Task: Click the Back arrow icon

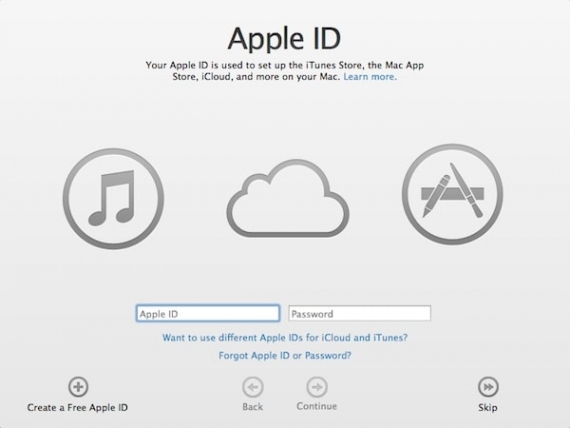Action: pyautogui.click(x=253, y=387)
